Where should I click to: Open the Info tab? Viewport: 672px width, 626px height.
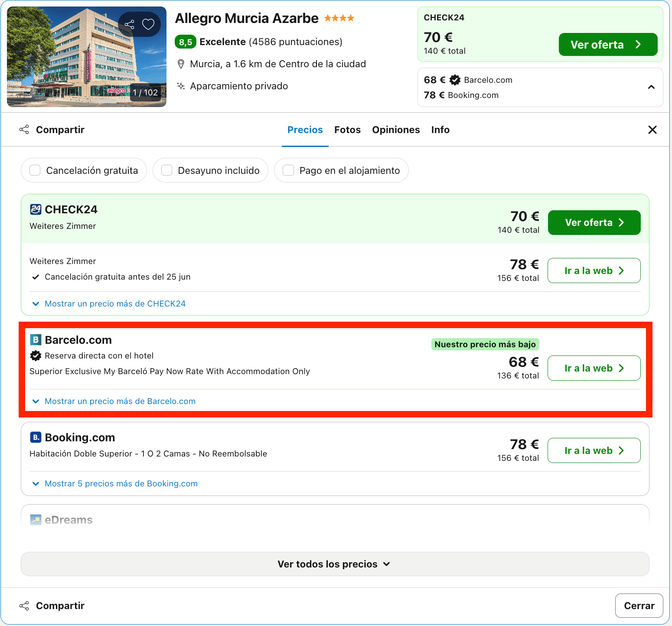[440, 130]
